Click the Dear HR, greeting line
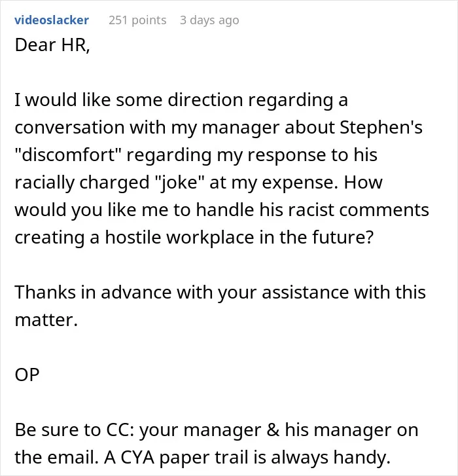The image size is (458, 476). [52, 45]
